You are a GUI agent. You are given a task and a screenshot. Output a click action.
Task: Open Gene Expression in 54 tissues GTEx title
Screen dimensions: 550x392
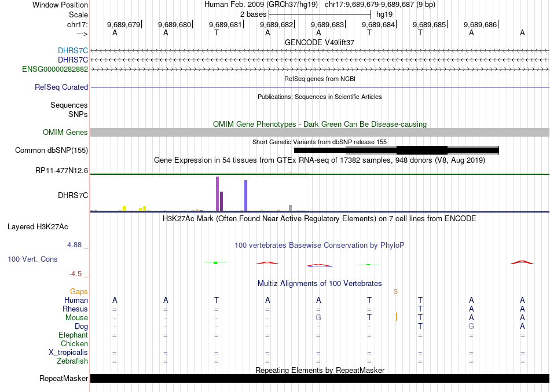coord(320,160)
